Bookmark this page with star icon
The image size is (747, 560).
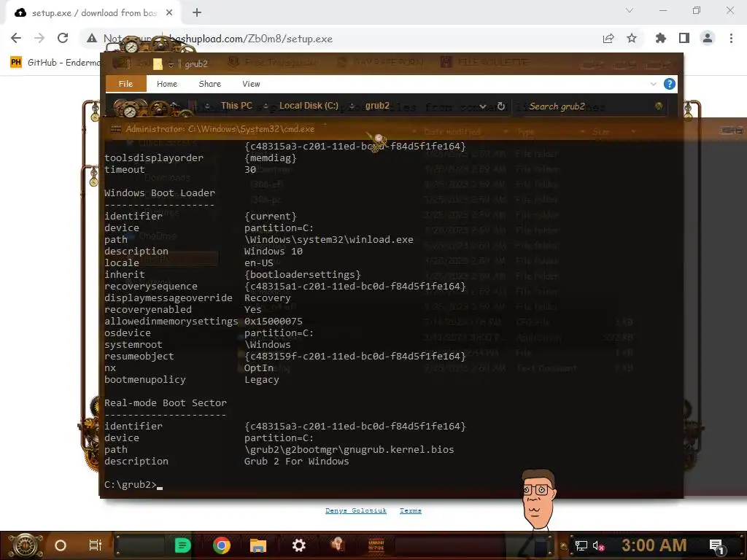click(x=632, y=39)
